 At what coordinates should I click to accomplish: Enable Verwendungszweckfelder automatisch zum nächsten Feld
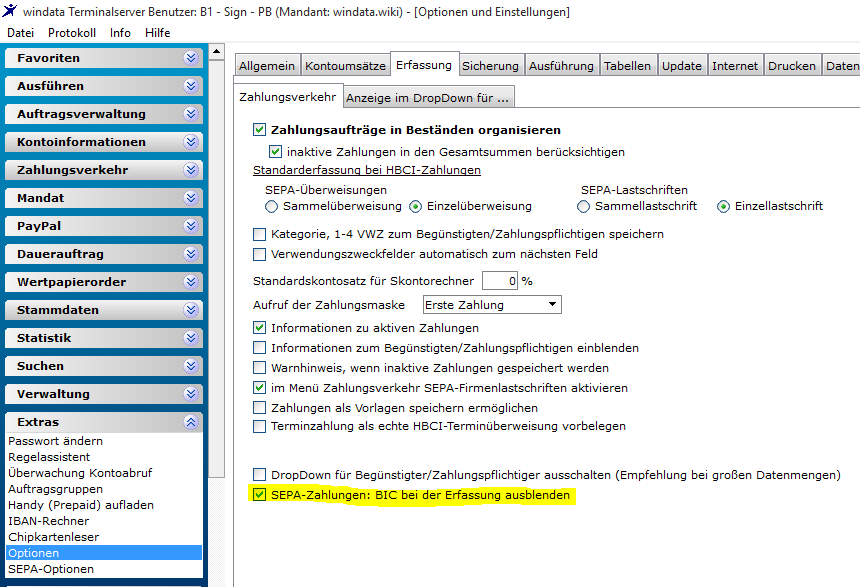pyautogui.click(x=259, y=254)
